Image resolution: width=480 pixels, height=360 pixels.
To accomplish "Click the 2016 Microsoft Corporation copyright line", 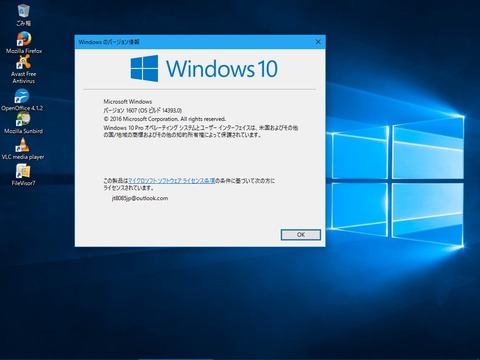I will (x=165, y=119).
